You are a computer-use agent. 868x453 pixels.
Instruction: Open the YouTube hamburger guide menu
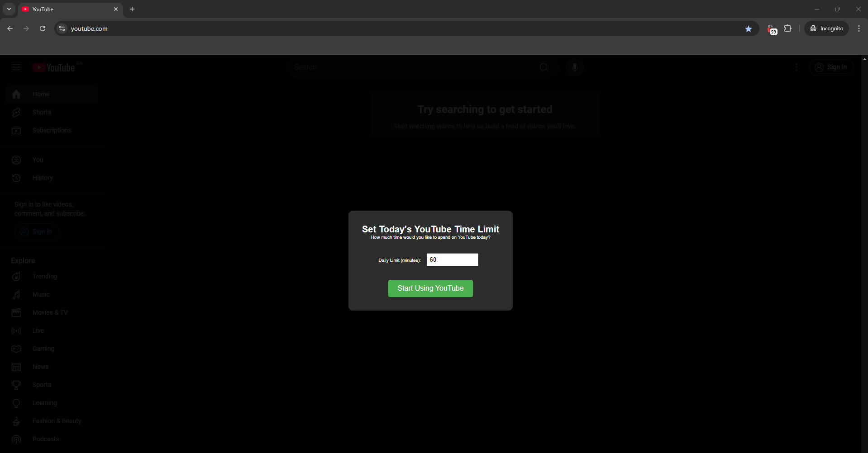coord(16,67)
